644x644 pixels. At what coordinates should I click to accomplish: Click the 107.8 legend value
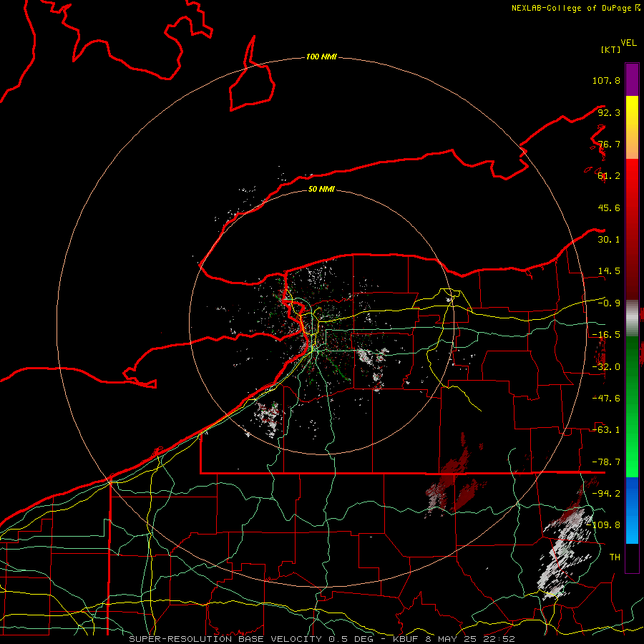click(606, 80)
